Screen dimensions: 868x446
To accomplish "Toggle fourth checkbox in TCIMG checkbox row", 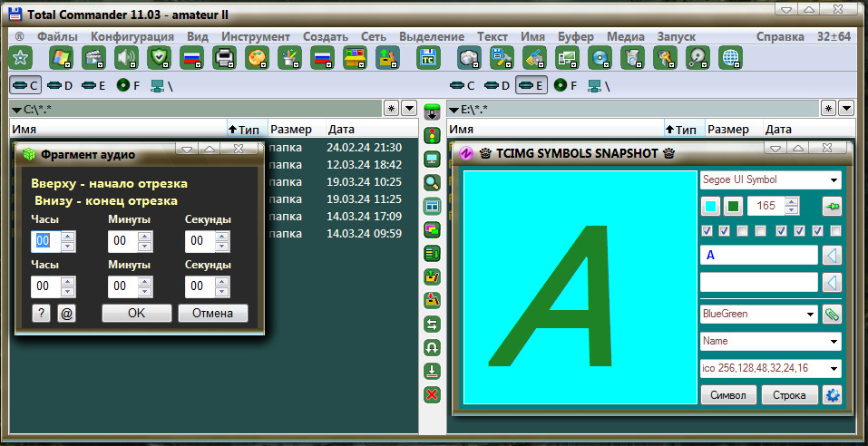I will (761, 231).
